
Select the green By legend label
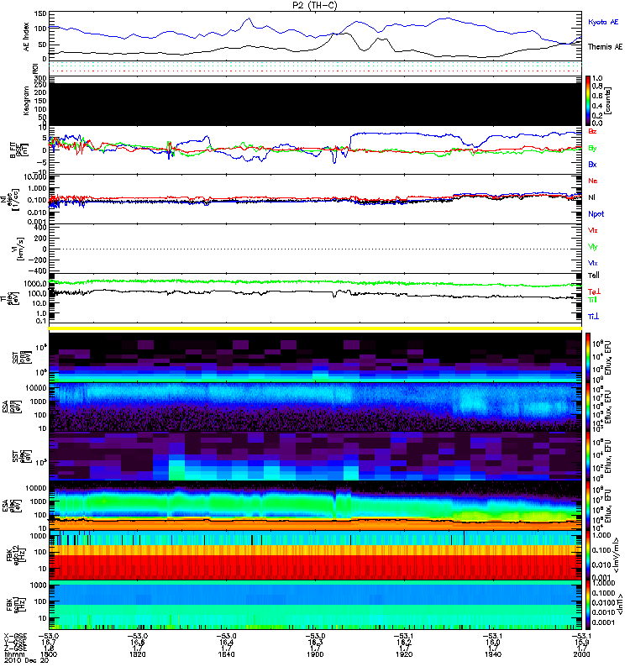[x=592, y=148]
